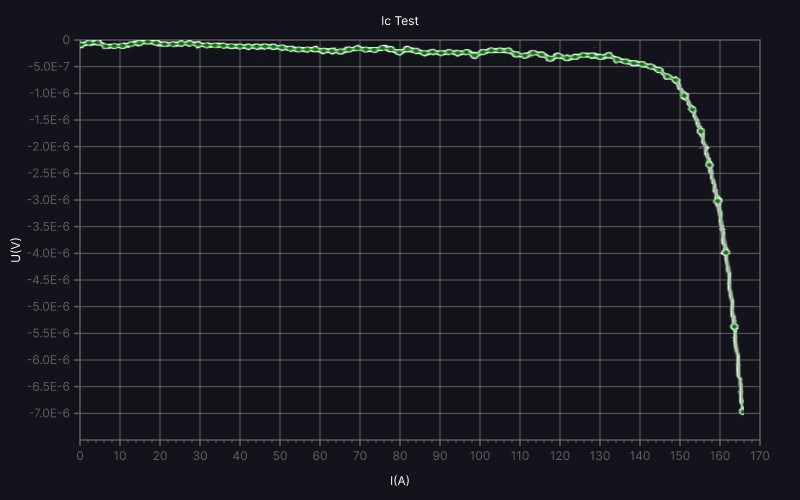Click the I(A) x-axis label
The width and height of the screenshot is (800, 500).
point(399,481)
